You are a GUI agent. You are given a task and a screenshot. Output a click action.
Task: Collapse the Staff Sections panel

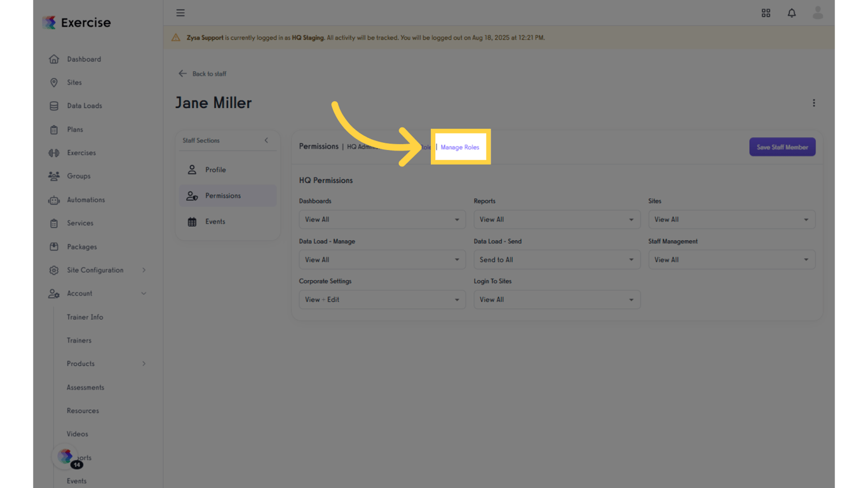coord(267,140)
